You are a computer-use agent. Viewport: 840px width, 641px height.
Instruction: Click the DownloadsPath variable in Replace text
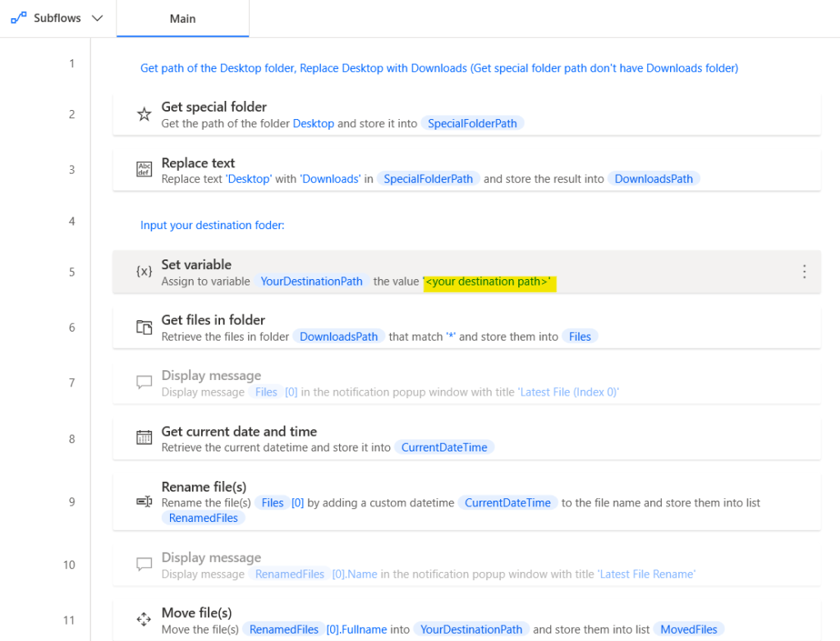click(654, 179)
